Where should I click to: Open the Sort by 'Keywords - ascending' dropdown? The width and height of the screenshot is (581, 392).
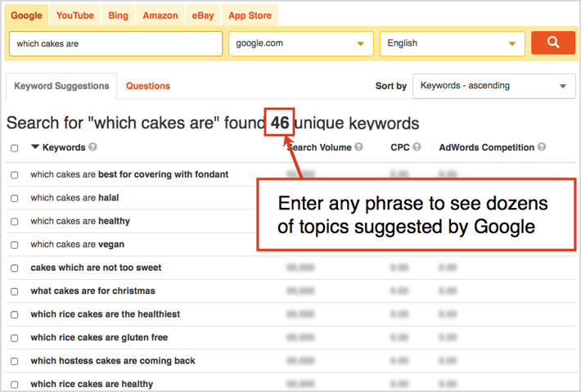(494, 86)
